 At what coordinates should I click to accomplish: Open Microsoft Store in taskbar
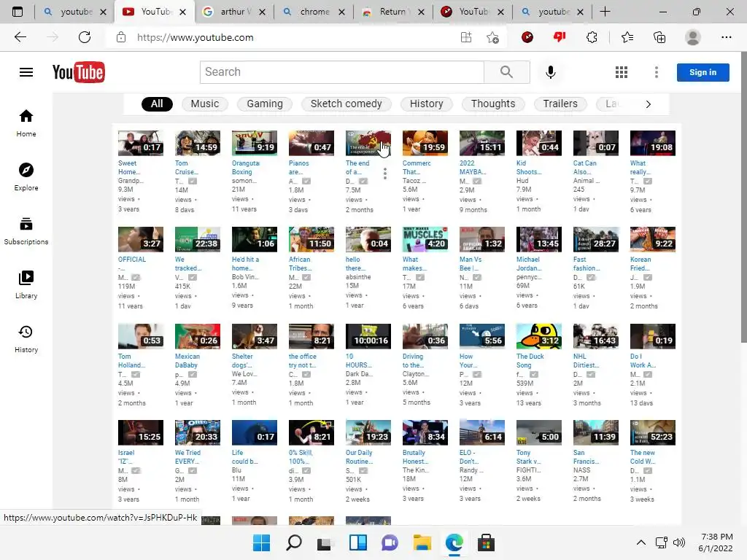click(x=486, y=542)
